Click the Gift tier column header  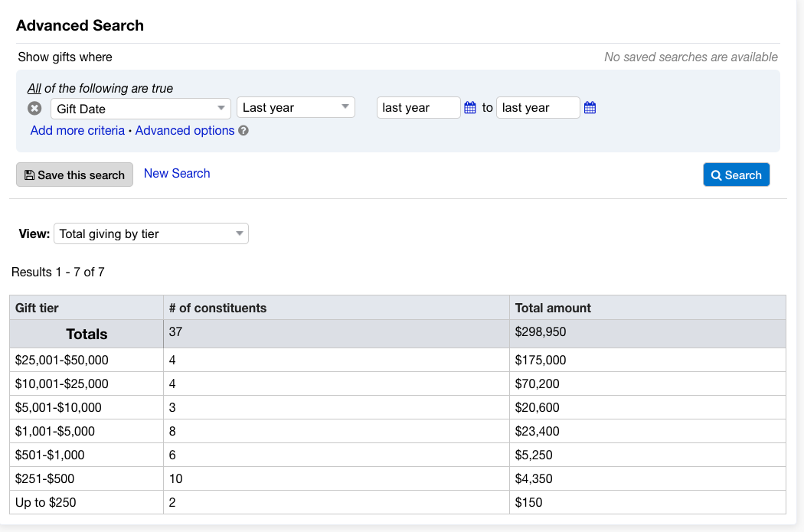(x=38, y=308)
